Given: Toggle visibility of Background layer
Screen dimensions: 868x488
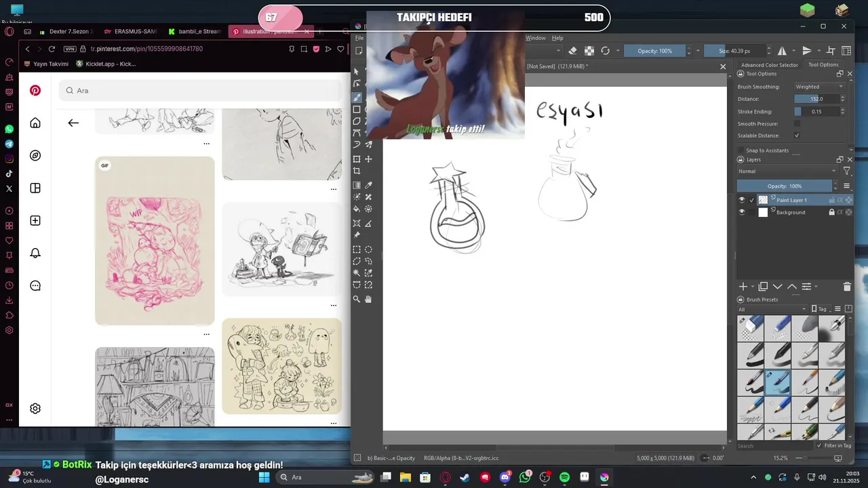Looking at the screenshot, I should pos(741,212).
